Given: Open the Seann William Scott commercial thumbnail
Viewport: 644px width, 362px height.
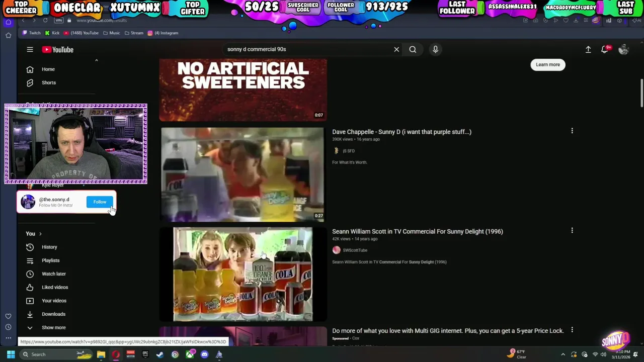Looking at the screenshot, I should pyautogui.click(x=243, y=274).
